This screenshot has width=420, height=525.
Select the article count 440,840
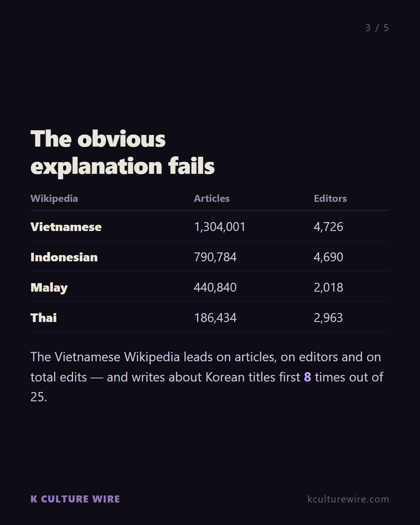tap(215, 287)
